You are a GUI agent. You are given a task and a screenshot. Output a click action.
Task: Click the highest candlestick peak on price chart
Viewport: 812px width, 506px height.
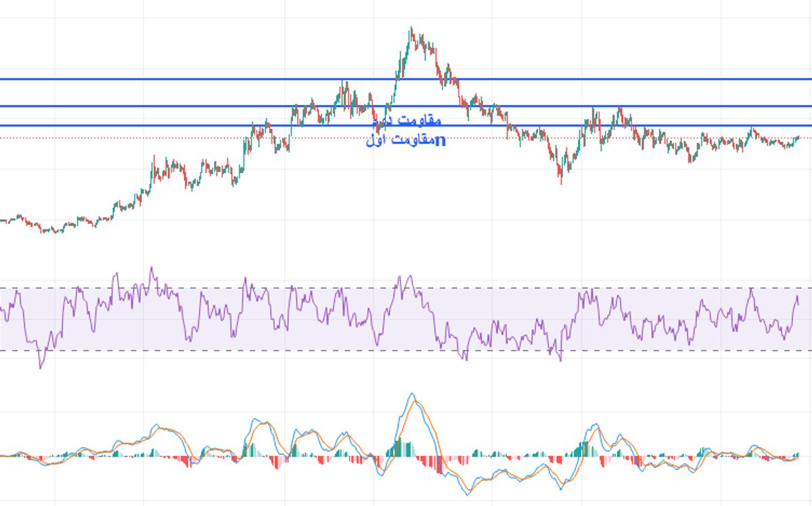pos(411,30)
